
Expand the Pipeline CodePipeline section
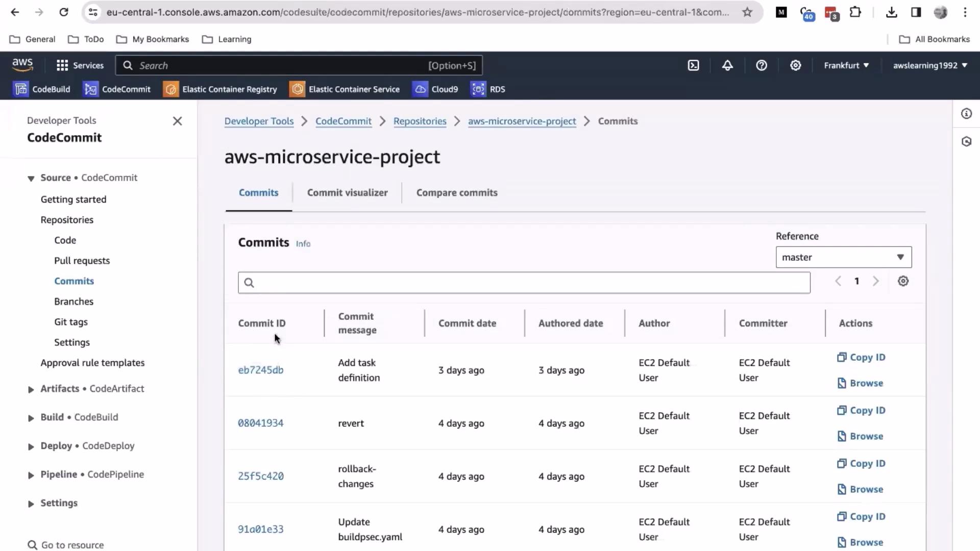pyautogui.click(x=31, y=475)
